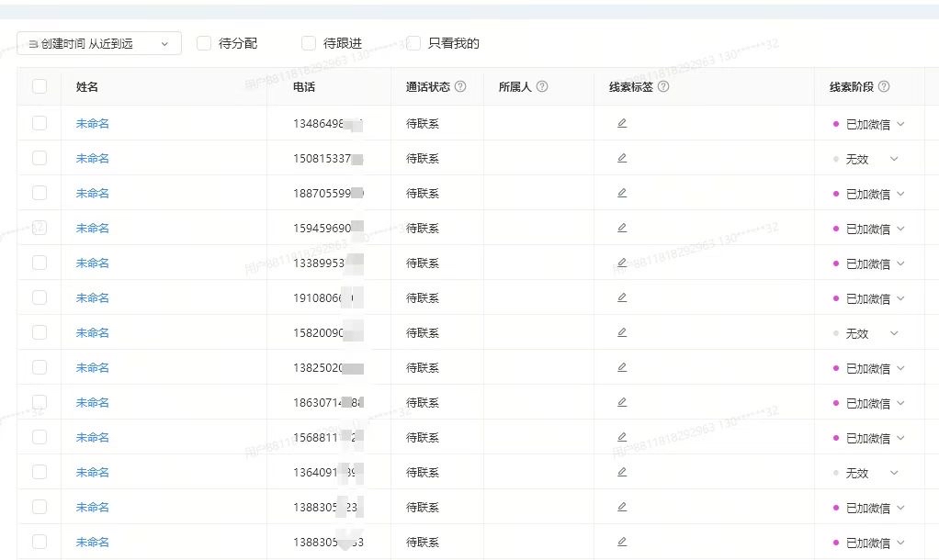Screen dimensions: 939x560
Task: Open stage dropdown for 159459690 row
Action: click(x=869, y=229)
